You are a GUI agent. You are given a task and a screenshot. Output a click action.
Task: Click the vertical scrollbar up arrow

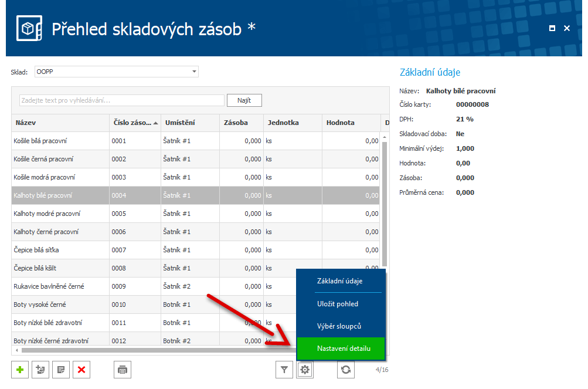tap(385, 137)
